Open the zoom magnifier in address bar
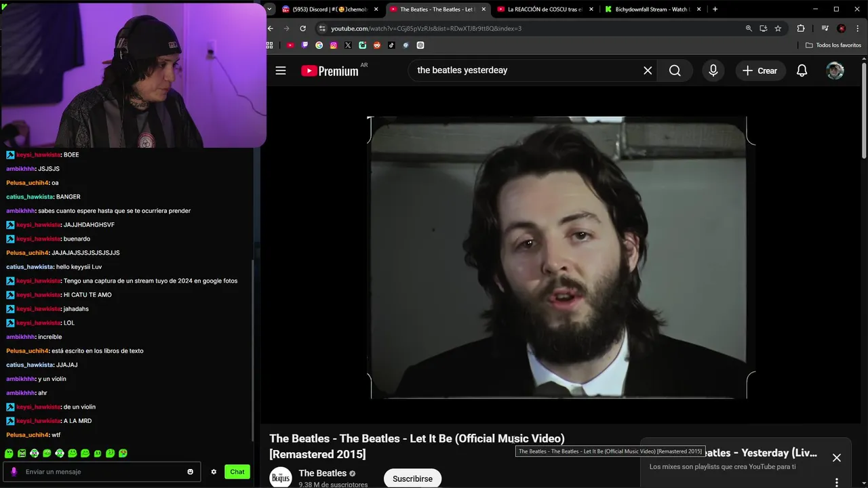Viewport: 868px width, 488px height. click(749, 28)
